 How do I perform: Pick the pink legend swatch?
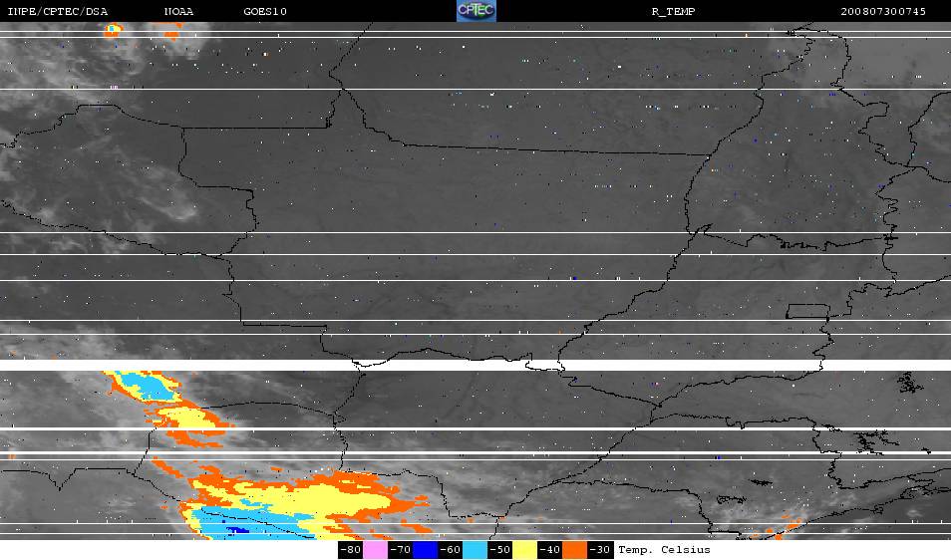tap(376, 550)
